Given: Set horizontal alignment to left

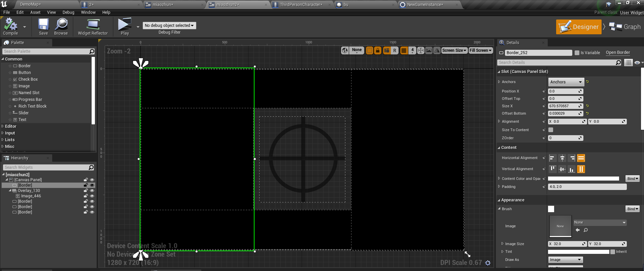Looking at the screenshot, I should [x=552, y=158].
